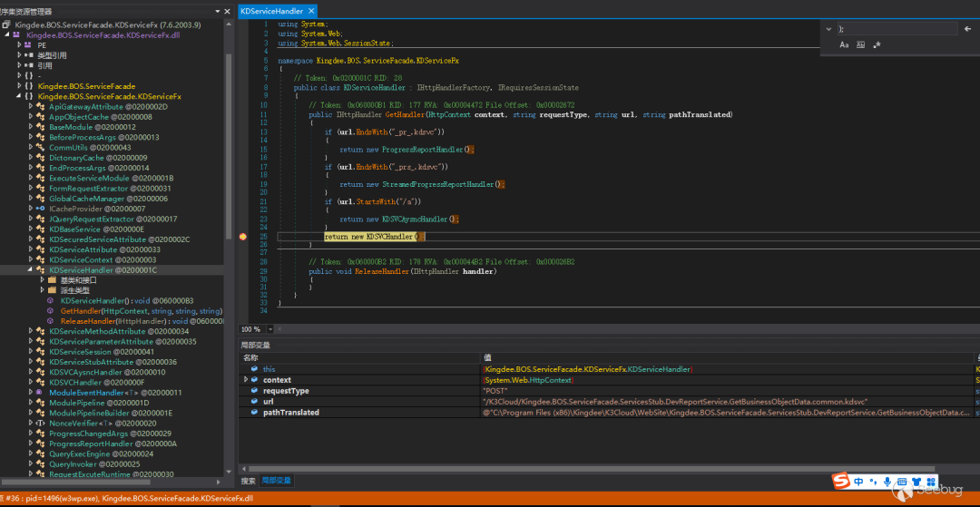The height and width of the screenshot is (507, 980).
Task: Toggle Sogou Chinese/English 中 mode
Action: (x=858, y=482)
